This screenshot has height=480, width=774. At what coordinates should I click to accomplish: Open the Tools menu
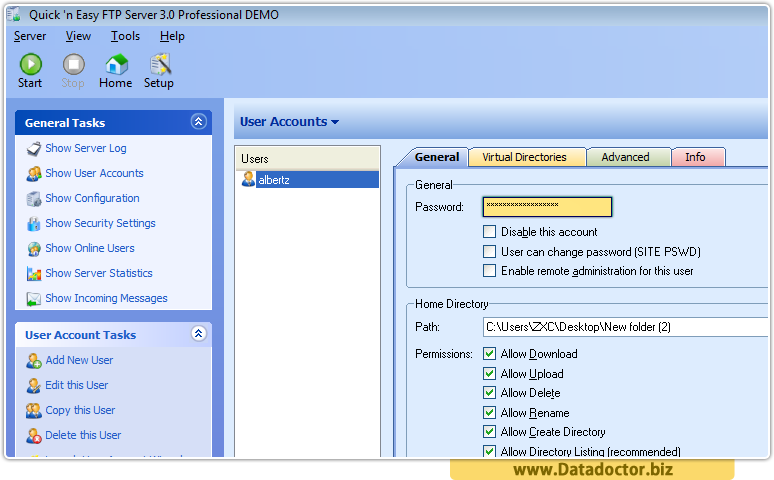(x=125, y=36)
